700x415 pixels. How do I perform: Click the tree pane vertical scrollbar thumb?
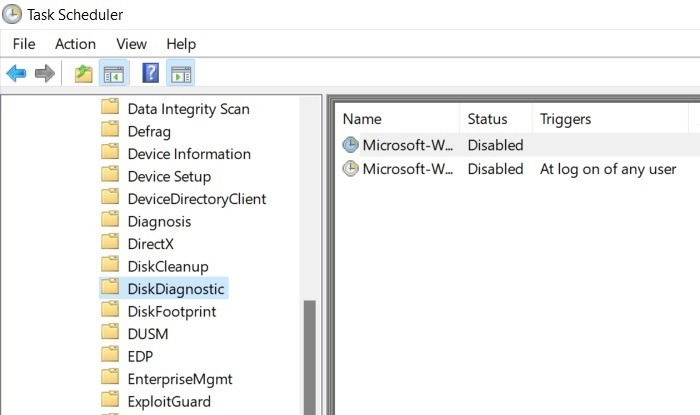310,358
